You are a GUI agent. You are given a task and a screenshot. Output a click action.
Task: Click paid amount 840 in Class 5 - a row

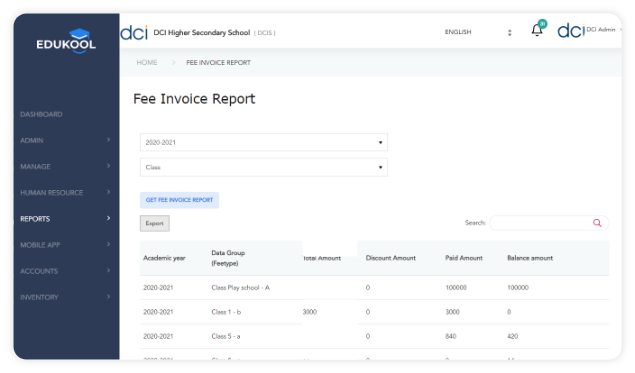pyautogui.click(x=451, y=336)
